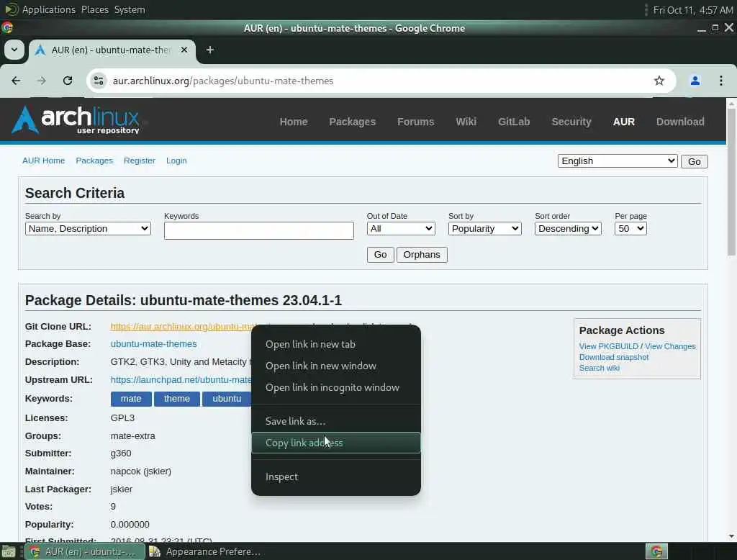Click the browser forward arrow

pyautogui.click(x=42, y=81)
